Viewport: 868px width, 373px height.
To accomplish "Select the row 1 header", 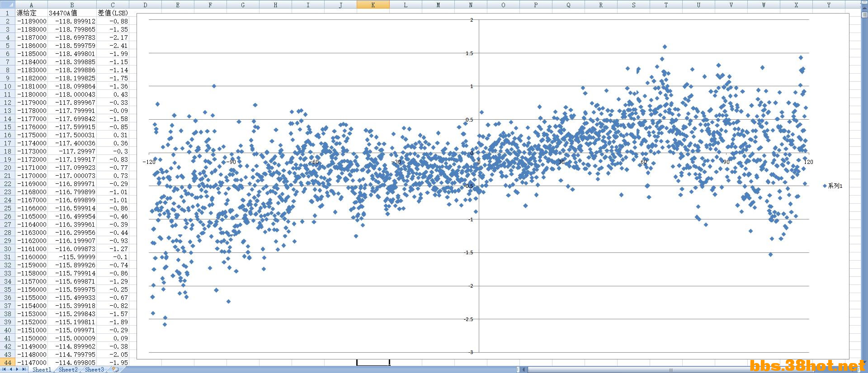I will point(7,13).
